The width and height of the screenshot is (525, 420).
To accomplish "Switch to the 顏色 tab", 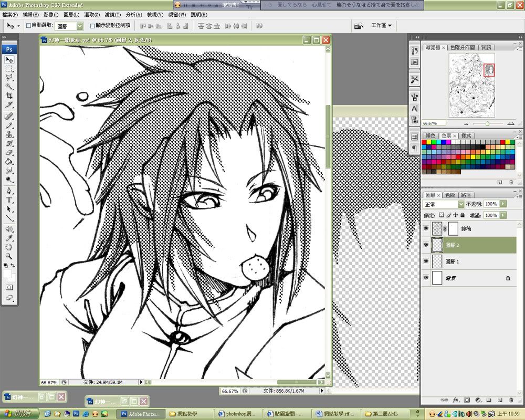I will click(430, 135).
